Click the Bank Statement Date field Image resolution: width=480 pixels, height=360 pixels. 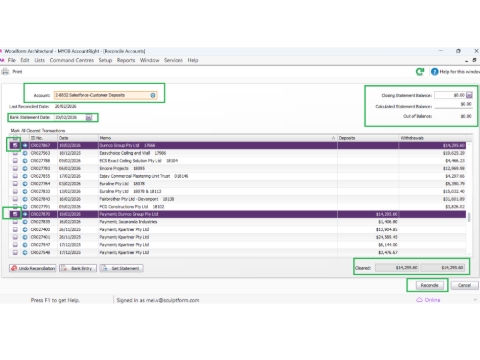[69, 117]
